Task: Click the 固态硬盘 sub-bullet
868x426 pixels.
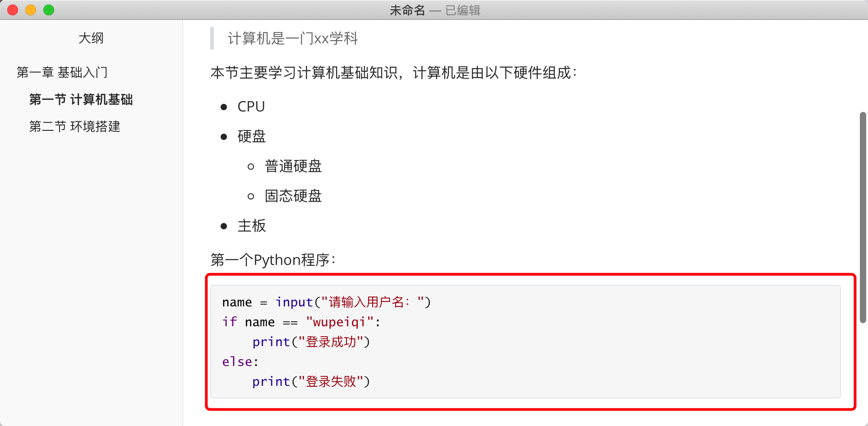Action: 293,196
